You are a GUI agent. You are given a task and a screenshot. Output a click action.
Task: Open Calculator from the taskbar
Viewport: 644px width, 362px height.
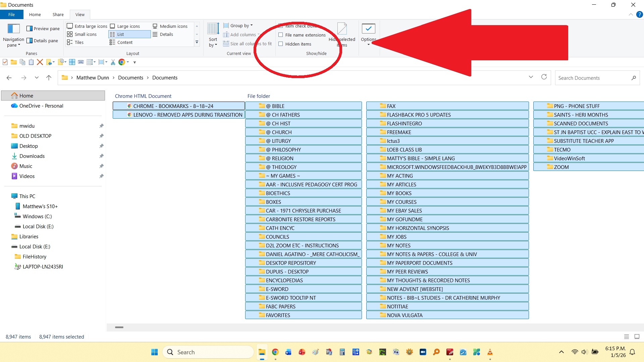(342, 352)
